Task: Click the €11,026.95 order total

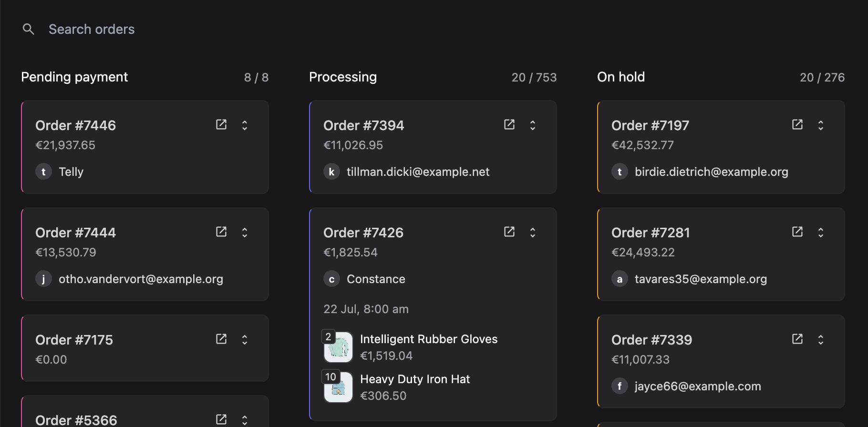Action: 353,145
